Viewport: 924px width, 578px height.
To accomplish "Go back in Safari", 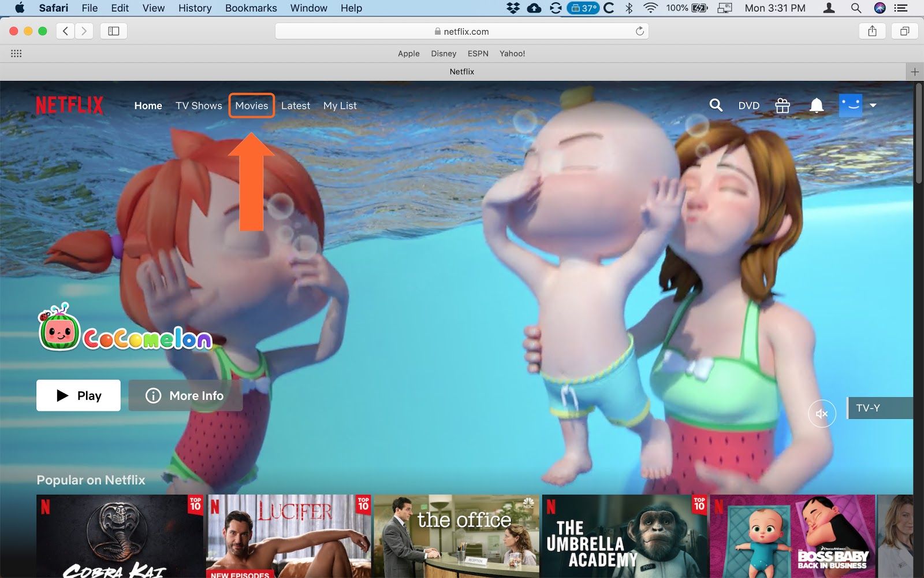I will coord(65,31).
